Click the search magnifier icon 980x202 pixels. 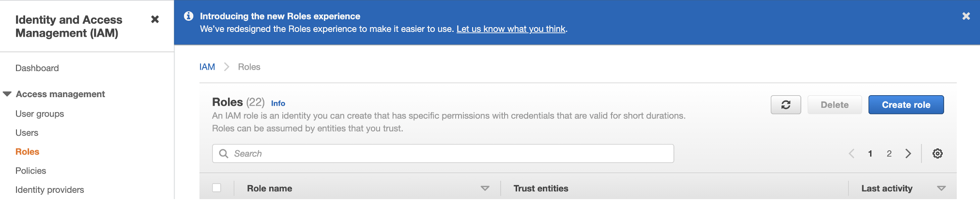(x=224, y=154)
